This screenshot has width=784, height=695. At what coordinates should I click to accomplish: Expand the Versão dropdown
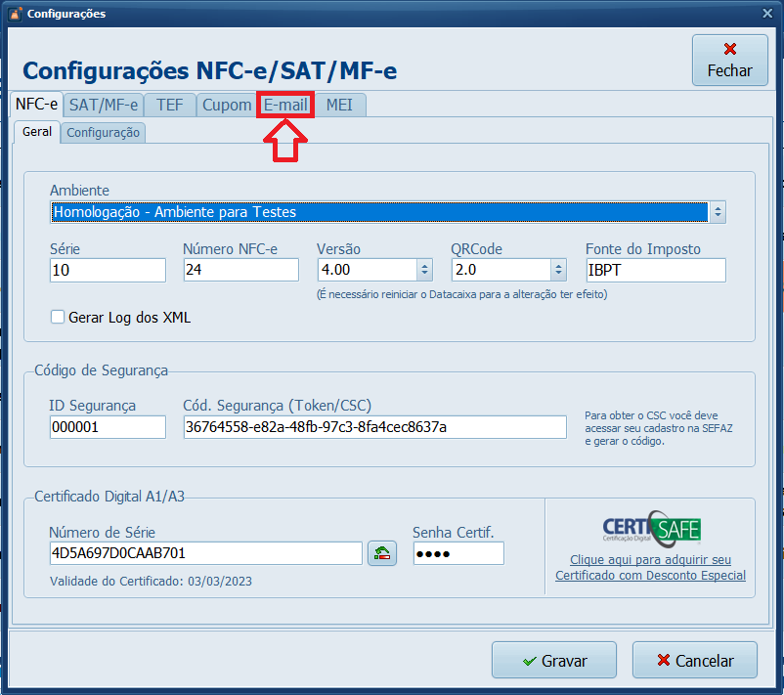pyautogui.click(x=424, y=270)
